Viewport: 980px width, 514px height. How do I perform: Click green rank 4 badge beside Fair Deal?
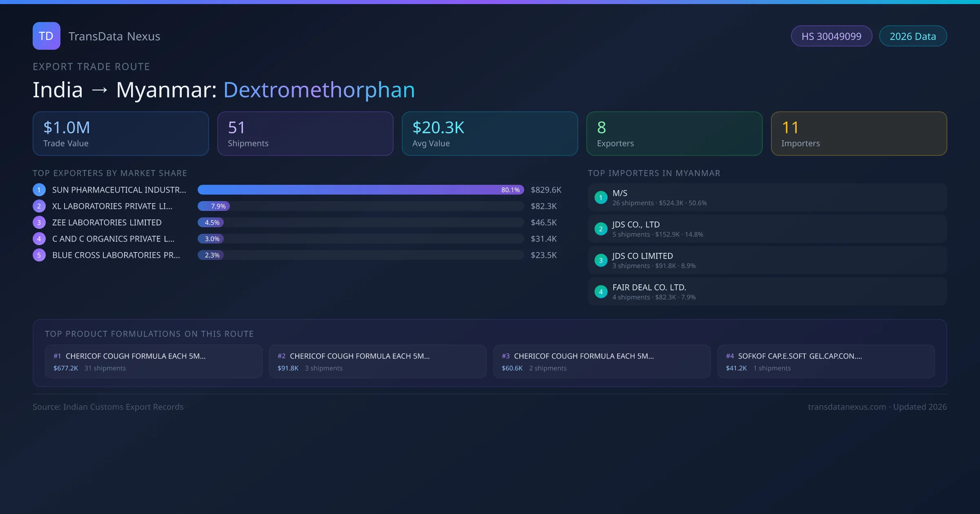[x=601, y=292]
